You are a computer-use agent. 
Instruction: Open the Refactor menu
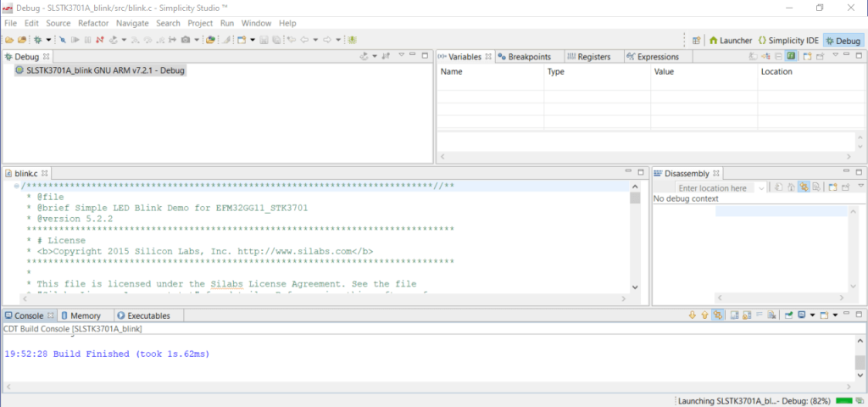pyautogui.click(x=93, y=23)
